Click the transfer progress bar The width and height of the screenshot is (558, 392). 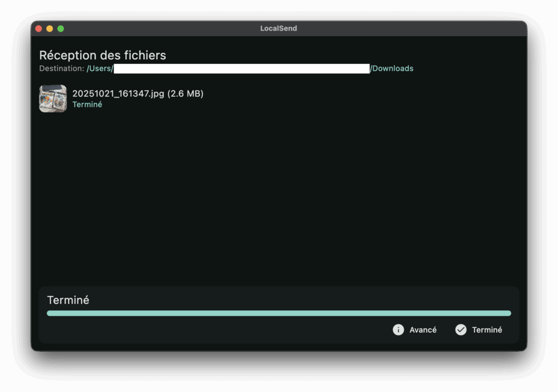point(279,314)
